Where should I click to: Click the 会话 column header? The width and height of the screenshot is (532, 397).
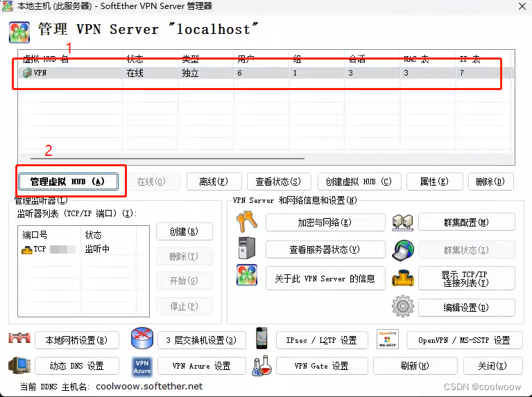tap(372, 59)
